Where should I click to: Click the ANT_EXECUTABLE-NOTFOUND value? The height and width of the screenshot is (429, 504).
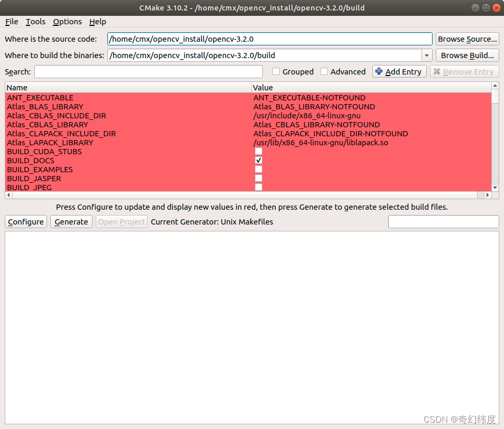309,98
